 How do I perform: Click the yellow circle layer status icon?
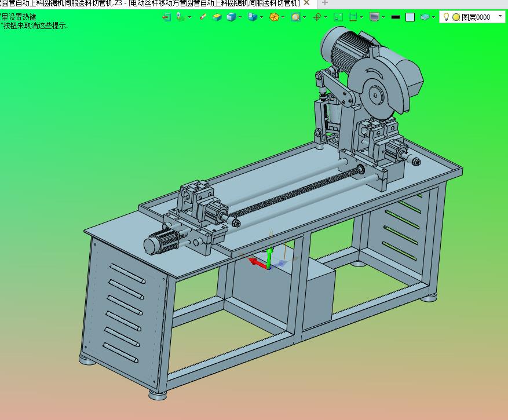click(x=456, y=17)
